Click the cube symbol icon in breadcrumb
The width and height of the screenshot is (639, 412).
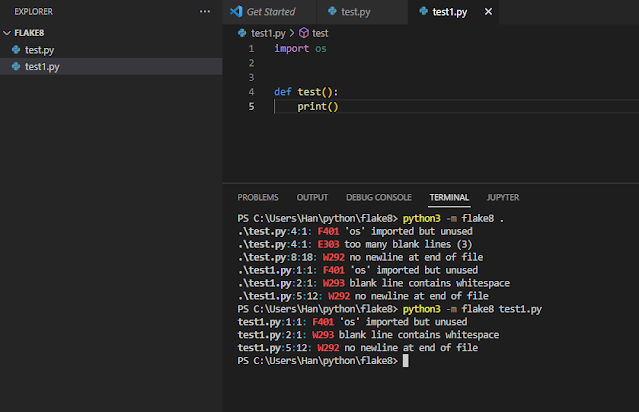coord(304,33)
